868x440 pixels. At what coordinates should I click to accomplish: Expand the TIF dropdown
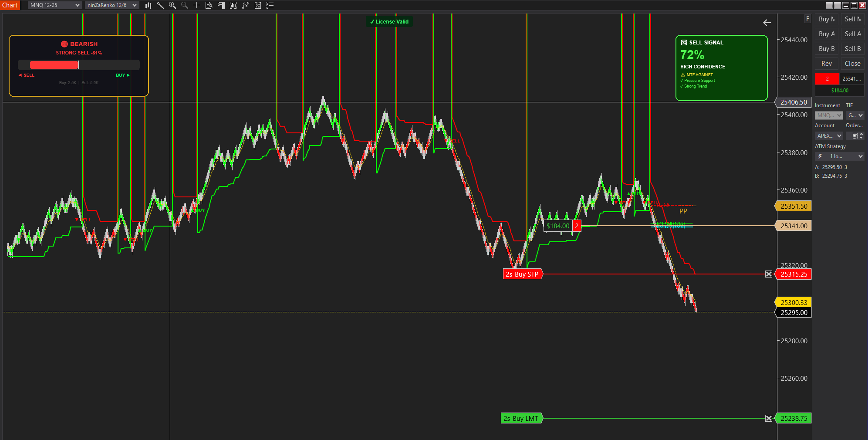(855, 115)
